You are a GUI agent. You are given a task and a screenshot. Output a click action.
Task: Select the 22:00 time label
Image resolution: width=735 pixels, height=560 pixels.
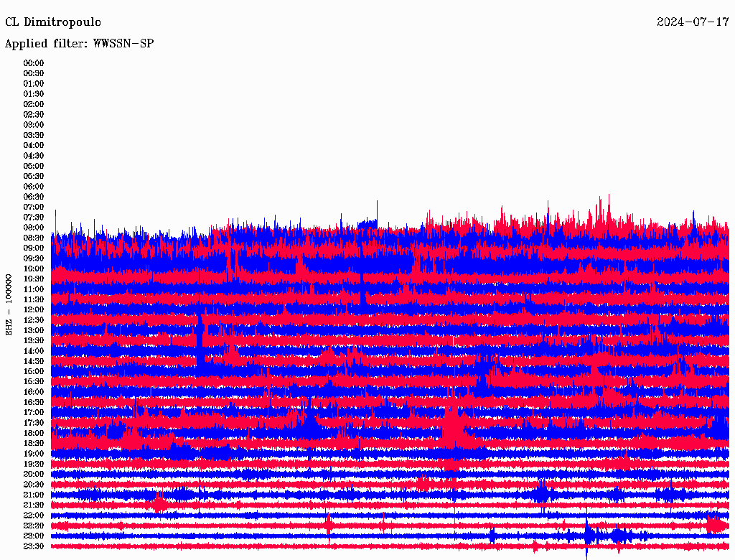coord(34,516)
